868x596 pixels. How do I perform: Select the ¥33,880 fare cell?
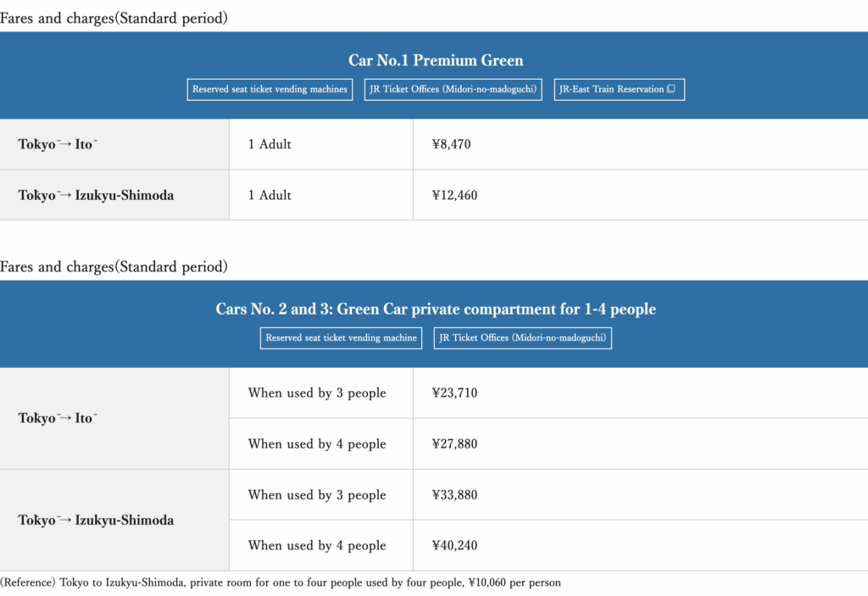click(x=454, y=494)
